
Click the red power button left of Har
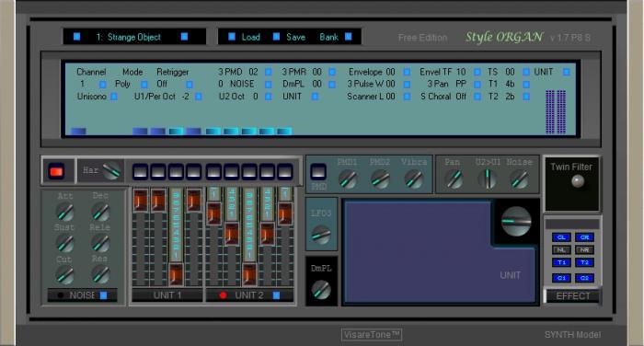click(x=56, y=171)
